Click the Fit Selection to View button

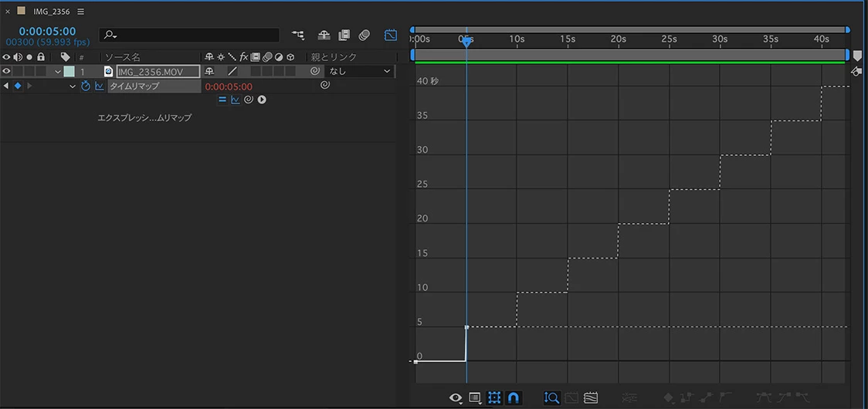click(571, 397)
